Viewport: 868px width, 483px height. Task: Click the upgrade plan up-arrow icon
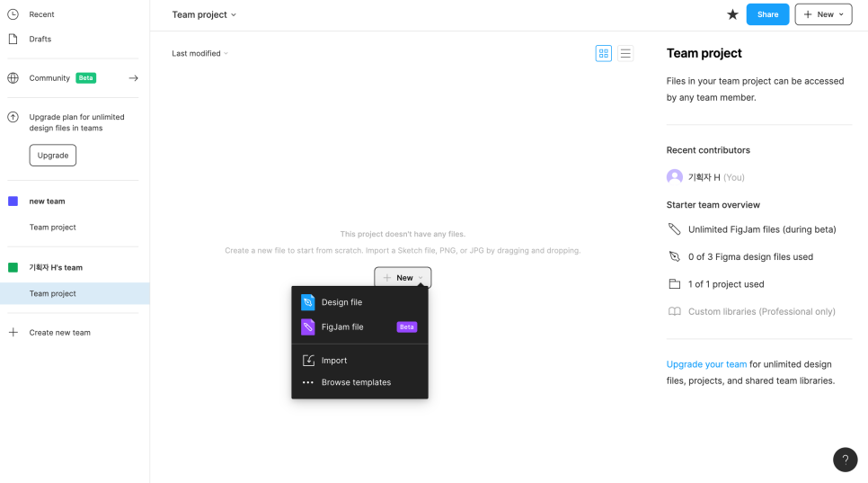pos(13,117)
